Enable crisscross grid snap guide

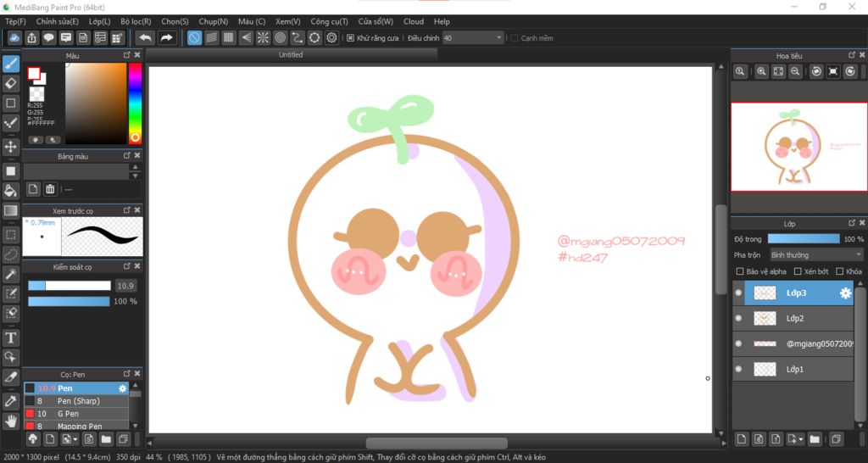tap(229, 37)
